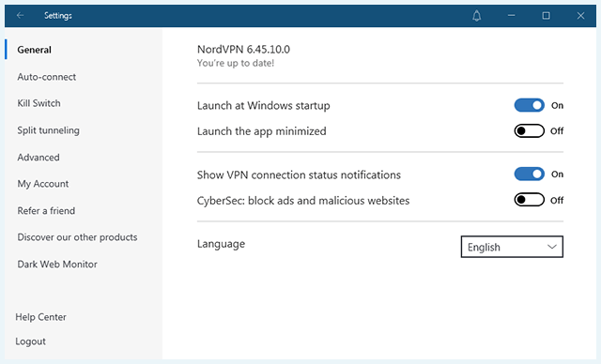Open the Language dropdown showing English
Image resolution: width=601 pixels, height=364 pixels.
(512, 247)
